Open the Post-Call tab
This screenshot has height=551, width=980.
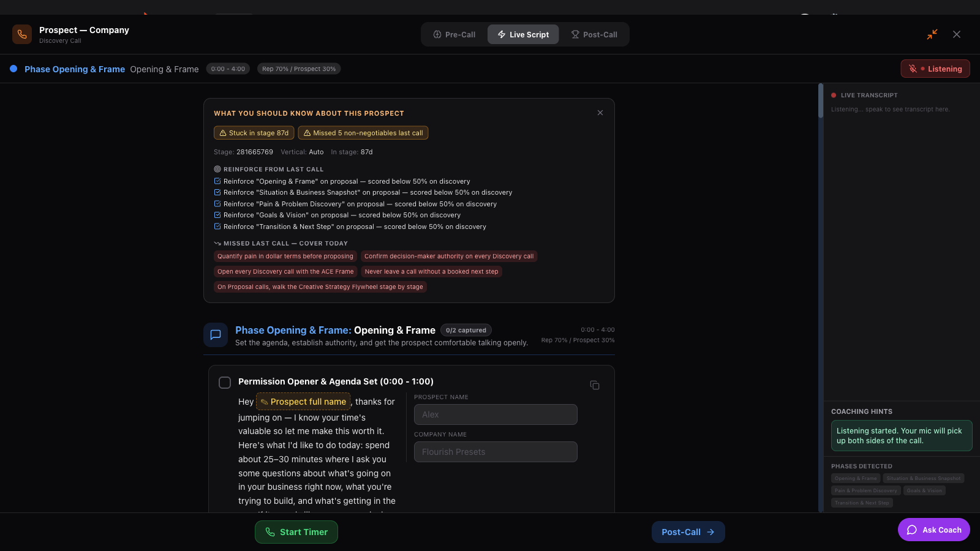[x=594, y=34]
